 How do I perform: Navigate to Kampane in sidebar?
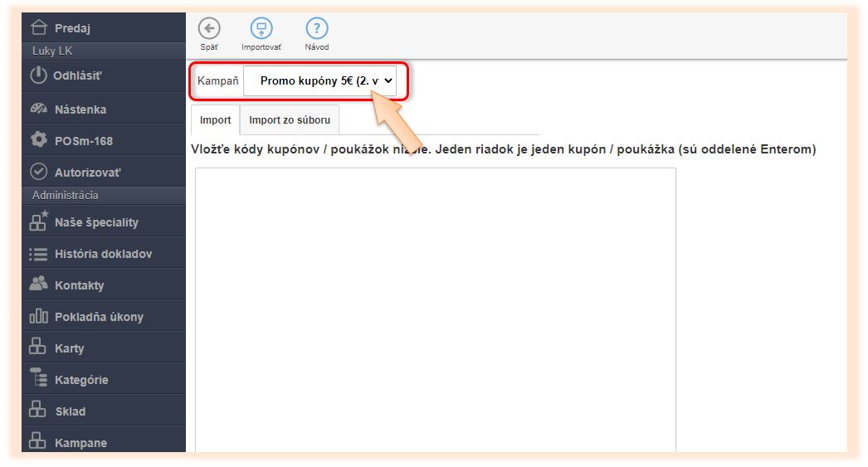(80, 442)
